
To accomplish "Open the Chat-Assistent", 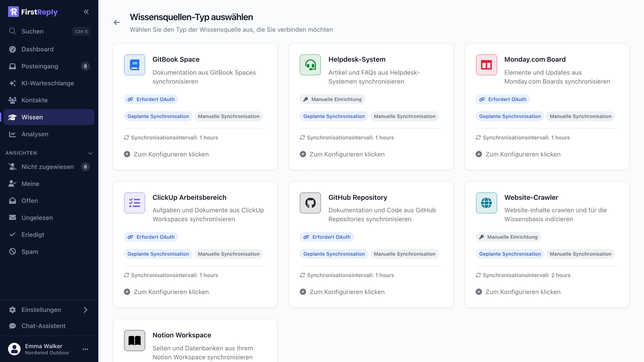I will tap(49, 326).
